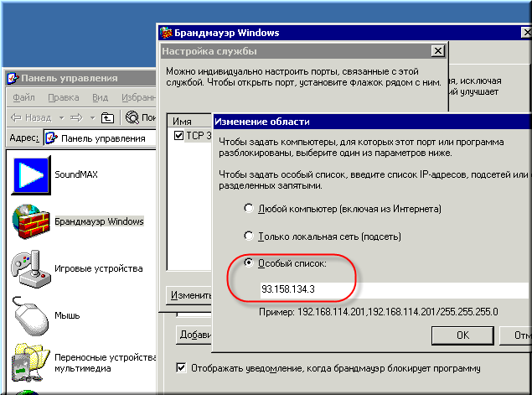Open the Вид menu
Screen dimensions: 532x395
(x=100, y=97)
